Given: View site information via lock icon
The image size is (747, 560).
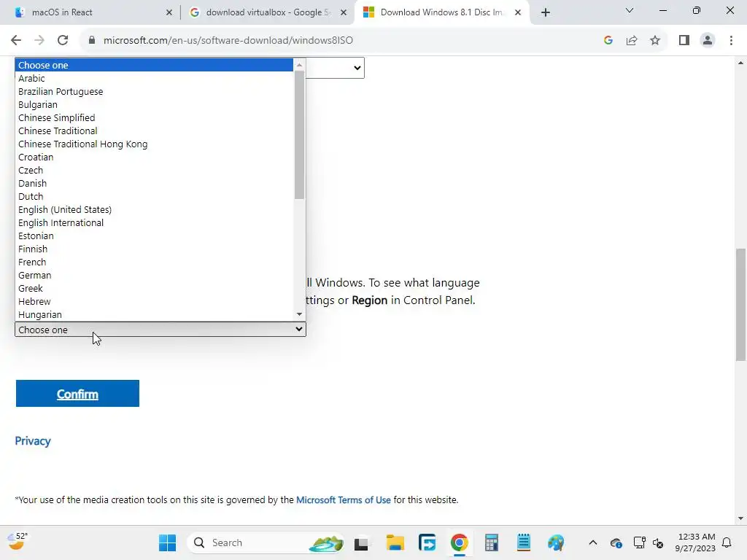Looking at the screenshot, I should coord(91,41).
